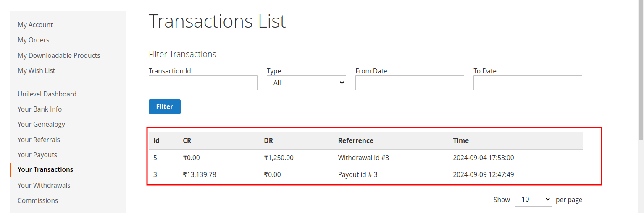
Task: Open Your Bank Info page
Action: [x=40, y=109]
